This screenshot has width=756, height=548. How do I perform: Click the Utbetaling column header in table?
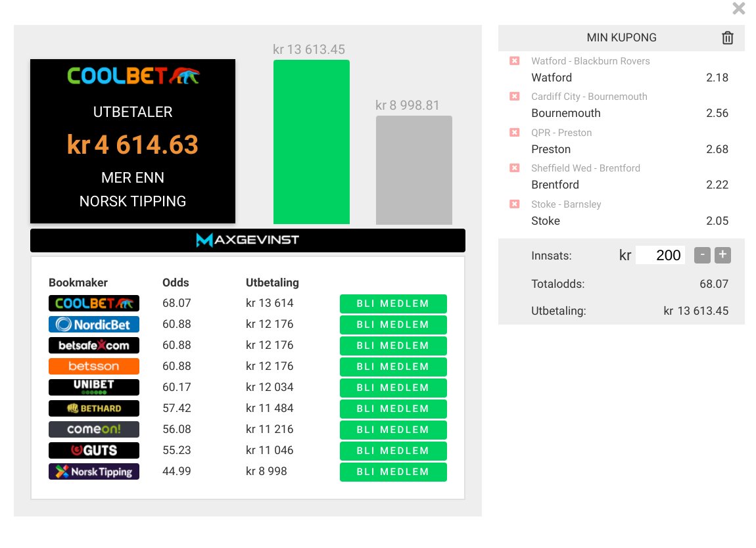tap(272, 283)
